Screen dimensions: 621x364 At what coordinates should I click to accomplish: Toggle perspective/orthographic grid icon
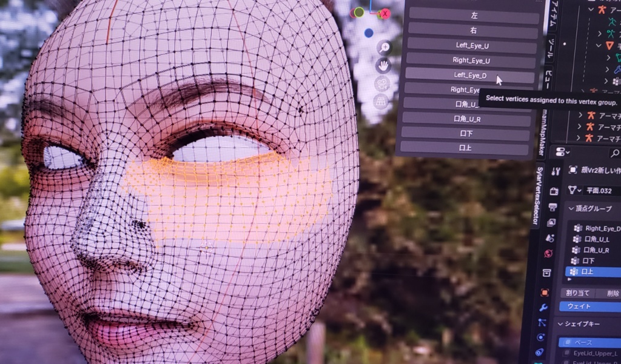click(x=381, y=101)
